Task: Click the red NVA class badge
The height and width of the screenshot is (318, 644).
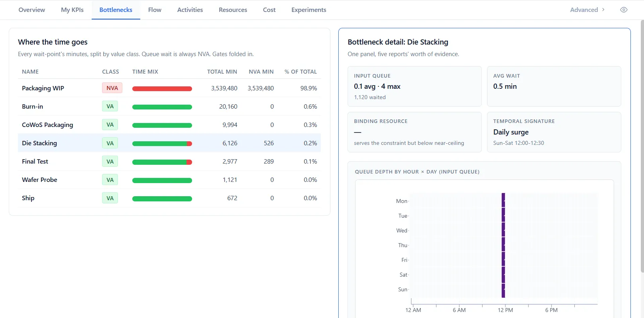Action: (x=112, y=88)
